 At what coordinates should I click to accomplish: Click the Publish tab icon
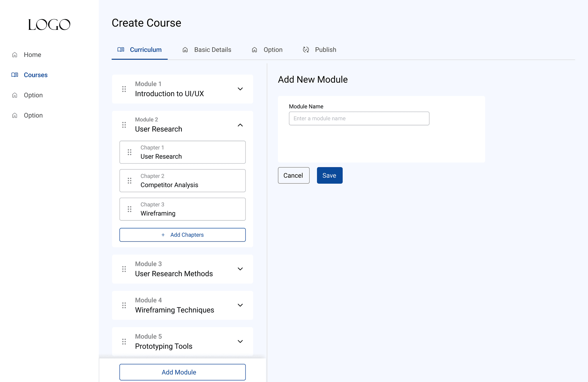click(306, 50)
